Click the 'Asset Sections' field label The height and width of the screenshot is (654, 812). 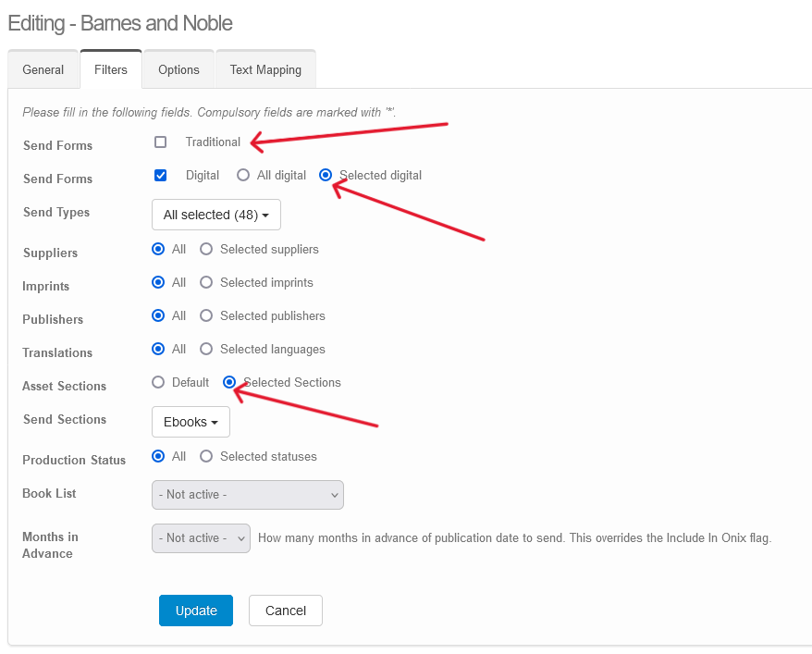[x=64, y=386]
